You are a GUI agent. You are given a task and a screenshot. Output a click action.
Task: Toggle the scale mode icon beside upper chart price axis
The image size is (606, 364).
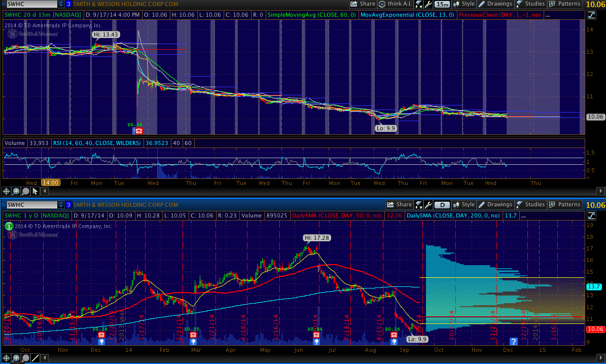point(591,15)
